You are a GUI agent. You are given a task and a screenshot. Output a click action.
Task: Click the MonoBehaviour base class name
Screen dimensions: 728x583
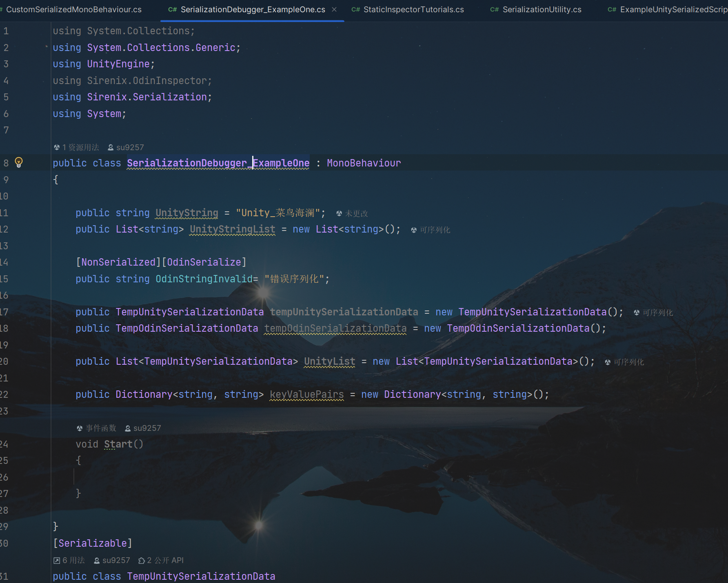(x=364, y=163)
